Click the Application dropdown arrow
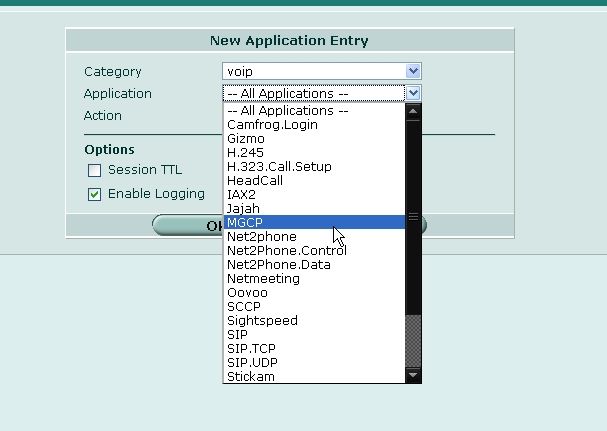This screenshot has height=431, width=607. 413,93
